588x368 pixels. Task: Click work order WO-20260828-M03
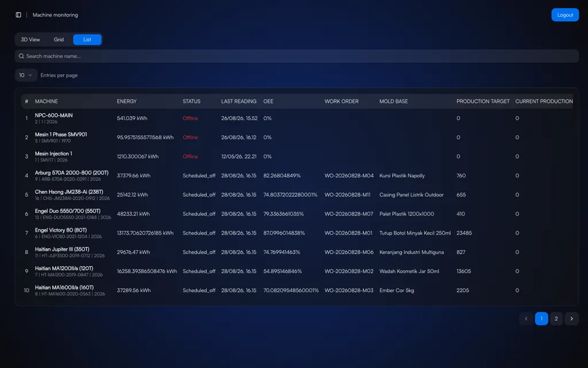point(349,290)
